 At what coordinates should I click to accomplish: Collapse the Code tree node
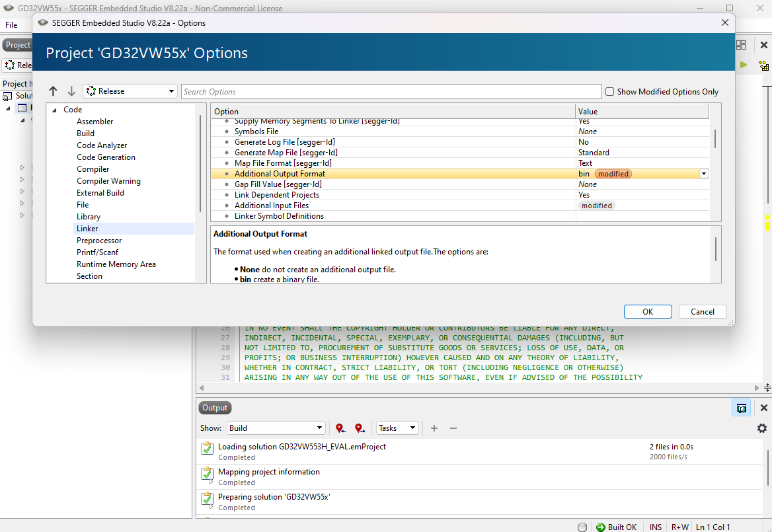(54, 110)
